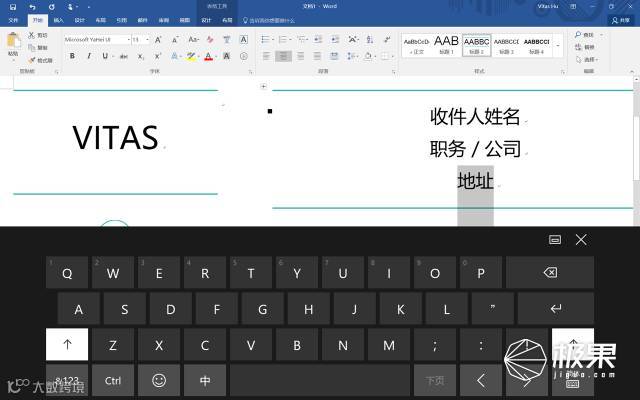Expand bullet list options

273,40
